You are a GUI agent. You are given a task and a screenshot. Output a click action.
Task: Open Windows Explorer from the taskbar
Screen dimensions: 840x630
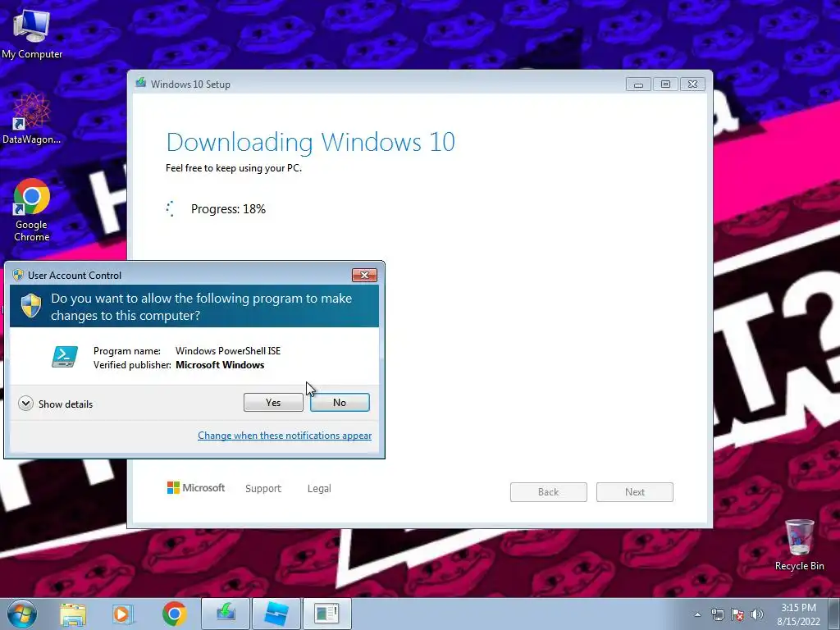(x=73, y=614)
